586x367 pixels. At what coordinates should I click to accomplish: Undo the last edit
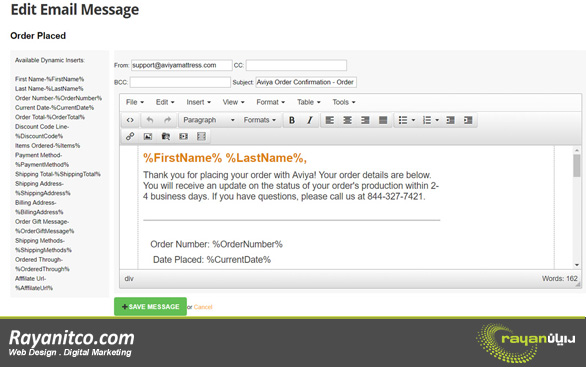(x=150, y=120)
